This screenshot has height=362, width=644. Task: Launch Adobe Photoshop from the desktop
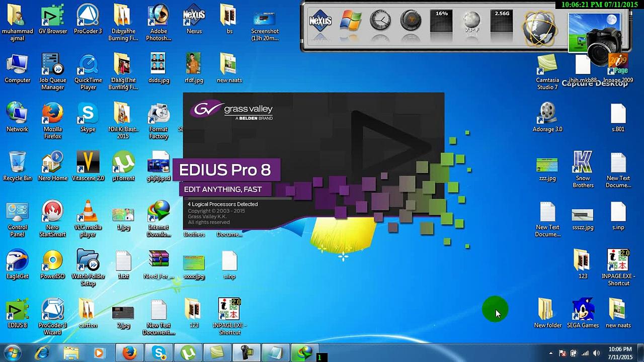[158, 23]
